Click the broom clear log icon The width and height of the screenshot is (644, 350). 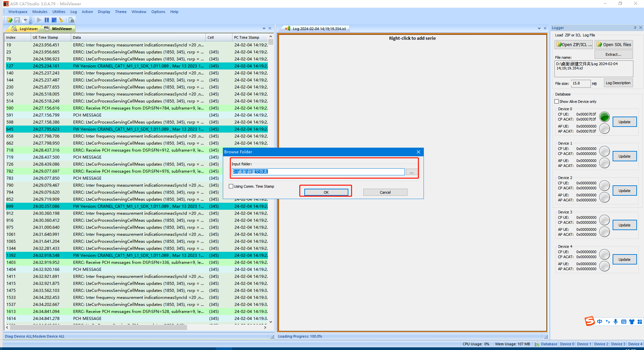click(x=61, y=20)
